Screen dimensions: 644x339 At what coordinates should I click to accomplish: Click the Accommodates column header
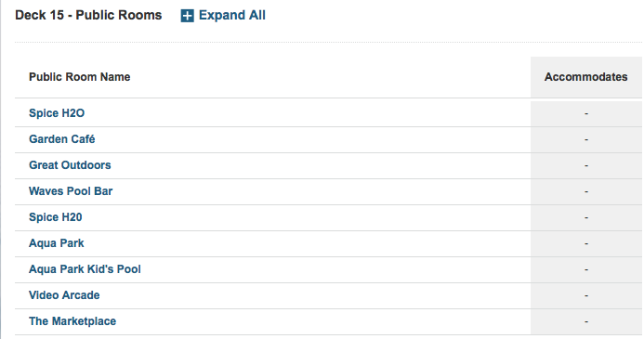[586, 77]
